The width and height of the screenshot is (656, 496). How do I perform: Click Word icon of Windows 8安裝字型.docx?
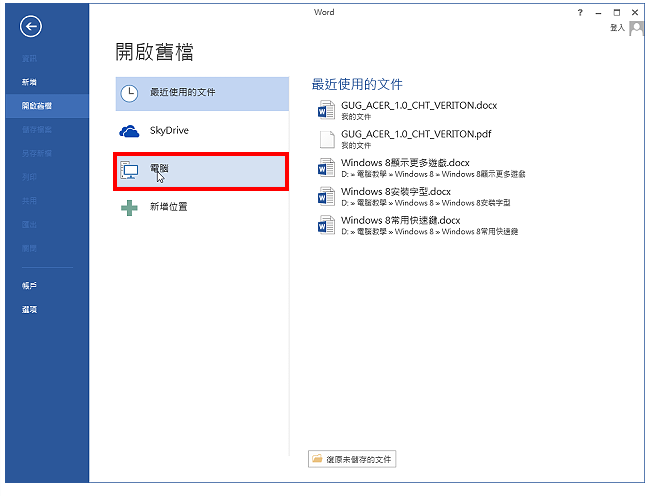(326, 197)
